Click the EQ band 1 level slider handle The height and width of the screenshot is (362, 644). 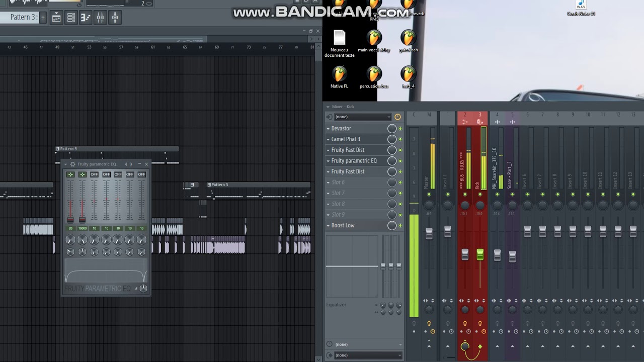click(x=70, y=219)
